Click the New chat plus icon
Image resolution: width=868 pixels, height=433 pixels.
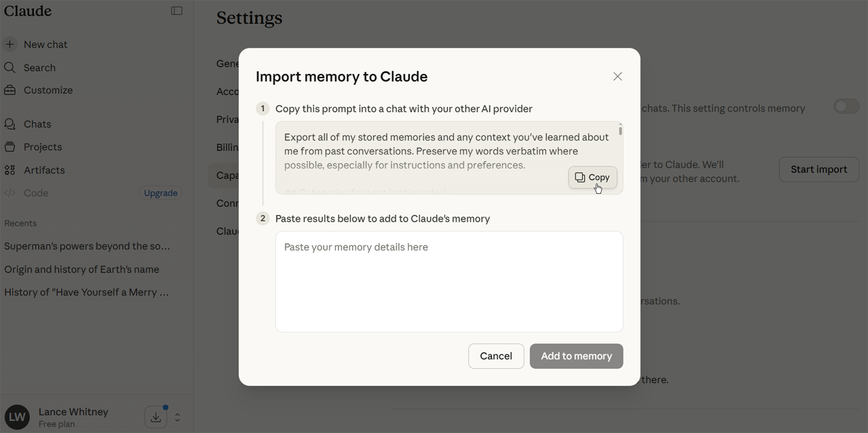(10, 44)
